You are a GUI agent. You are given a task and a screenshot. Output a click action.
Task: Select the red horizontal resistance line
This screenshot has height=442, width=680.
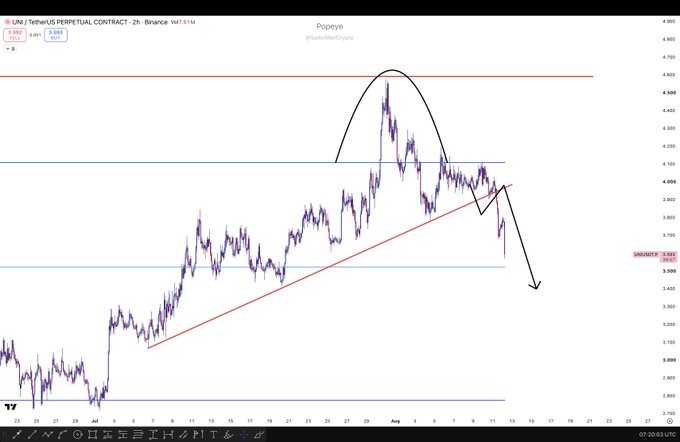coord(297,76)
